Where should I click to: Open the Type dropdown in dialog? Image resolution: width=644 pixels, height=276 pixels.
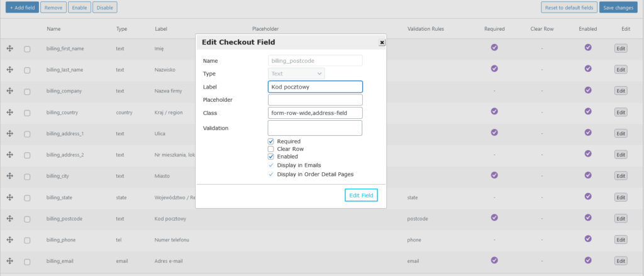pos(296,74)
